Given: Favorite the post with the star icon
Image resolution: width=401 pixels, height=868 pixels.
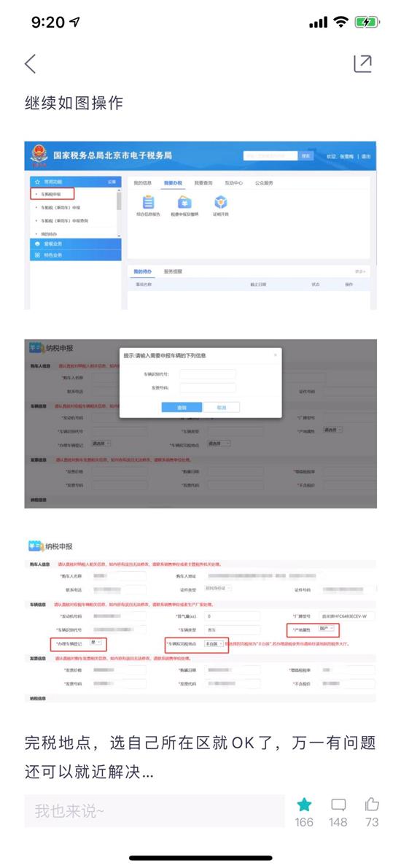Looking at the screenshot, I should [x=303, y=805].
